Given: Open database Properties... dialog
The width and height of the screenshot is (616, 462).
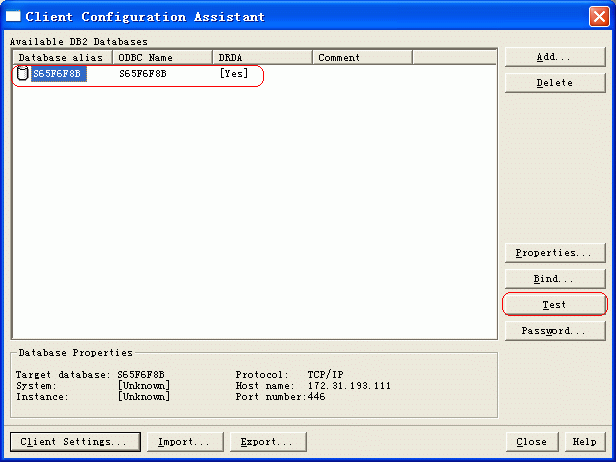Looking at the screenshot, I should tap(554, 253).
